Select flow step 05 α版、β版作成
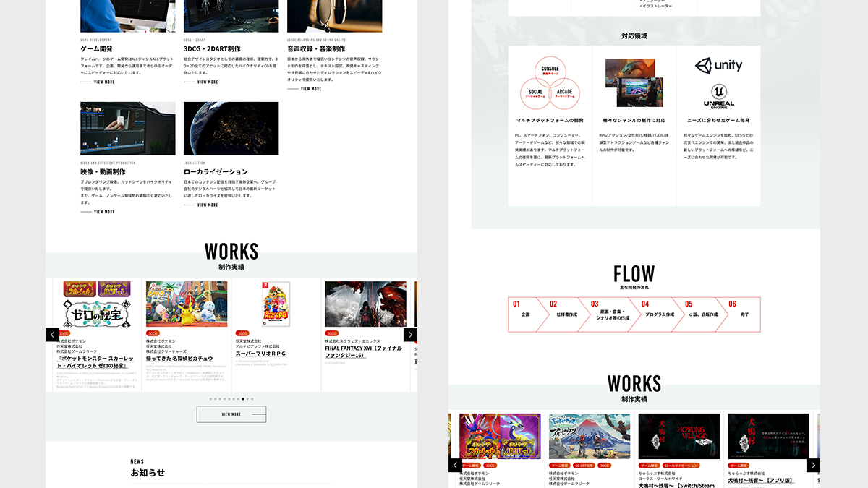The height and width of the screenshot is (488, 868). pos(702,314)
